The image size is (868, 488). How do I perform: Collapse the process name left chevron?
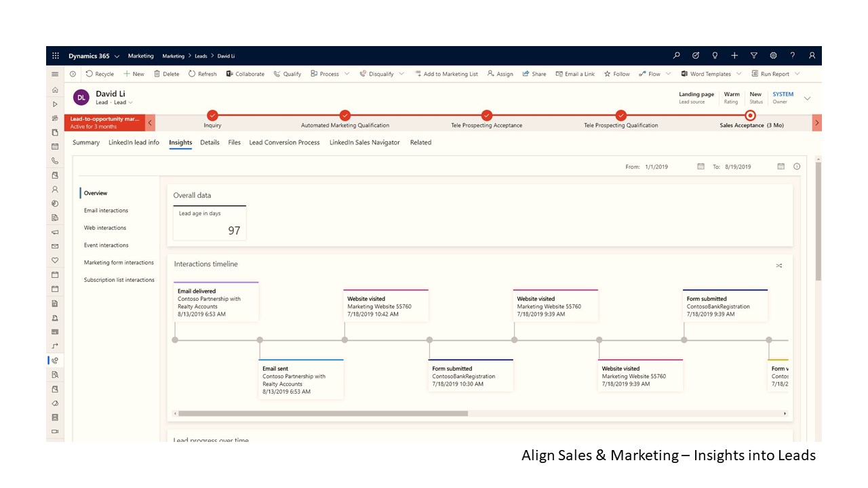click(151, 123)
